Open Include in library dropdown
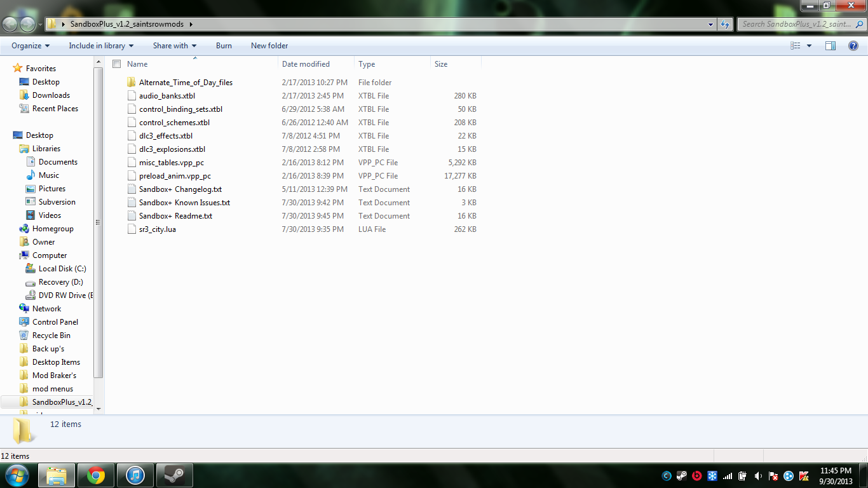Viewport: 868px width, 488px height. pyautogui.click(x=101, y=46)
